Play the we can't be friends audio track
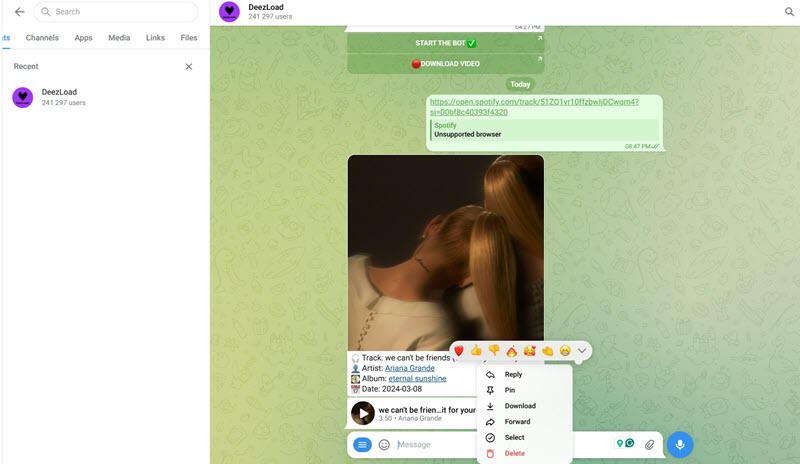Viewport: 800px width, 464px height. pyautogui.click(x=363, y=413)
